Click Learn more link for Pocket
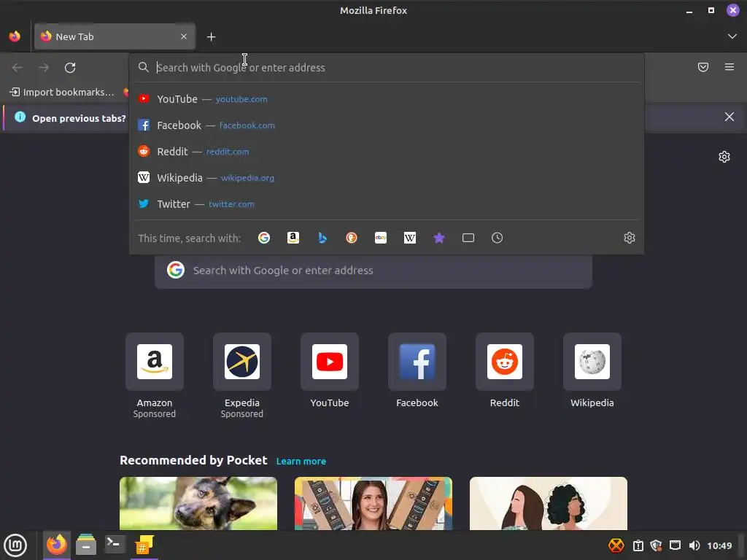The image size is (747, 560). tap(301, 461)
